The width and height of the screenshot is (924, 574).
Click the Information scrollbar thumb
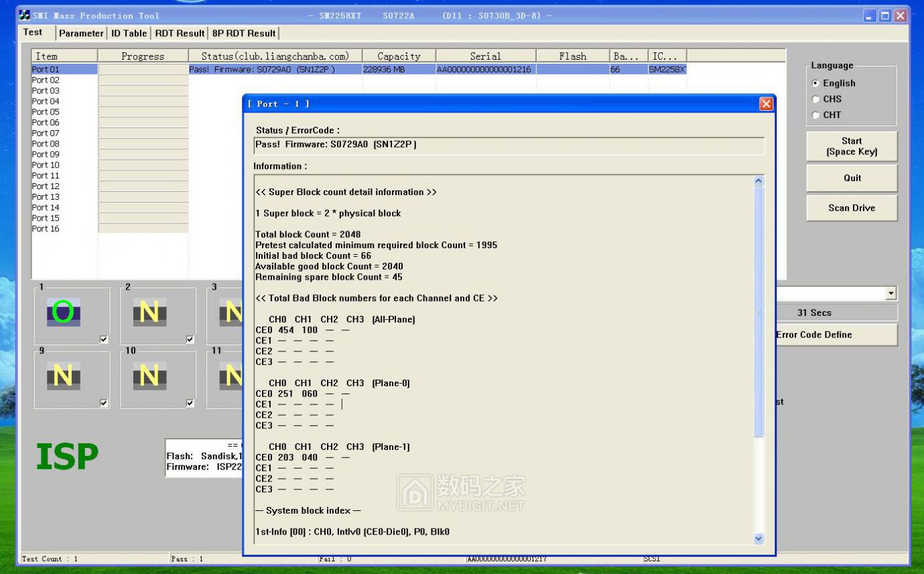click(x=758, y=312)
